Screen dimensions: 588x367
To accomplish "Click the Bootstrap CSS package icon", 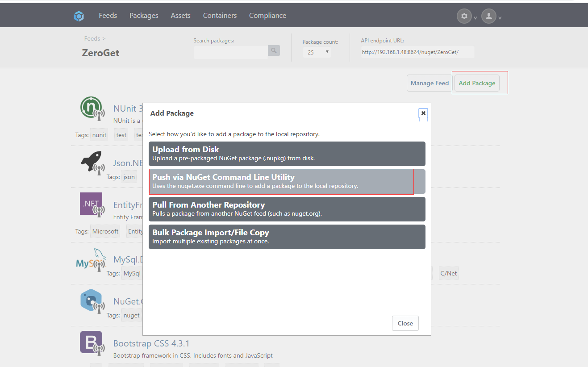I will [x=92, y=342].
